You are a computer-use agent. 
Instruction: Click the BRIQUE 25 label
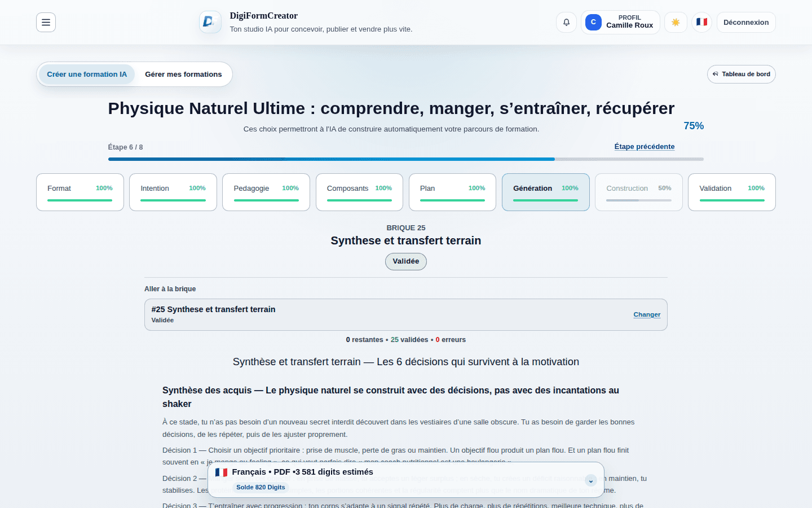406,228
